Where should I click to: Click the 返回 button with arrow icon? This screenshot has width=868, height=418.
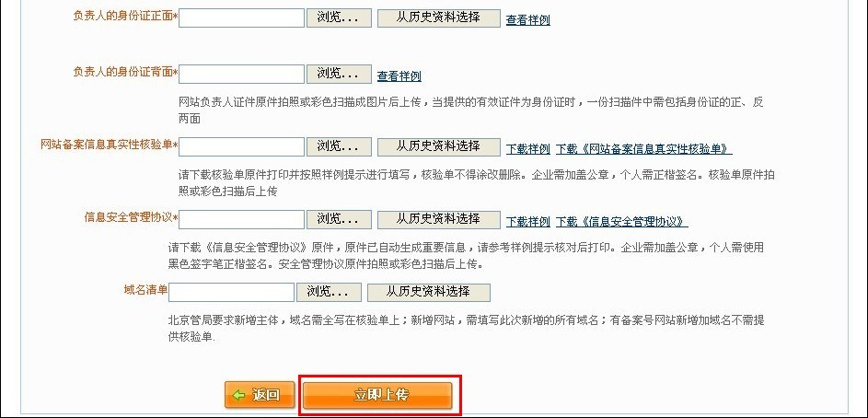point(259,395)
